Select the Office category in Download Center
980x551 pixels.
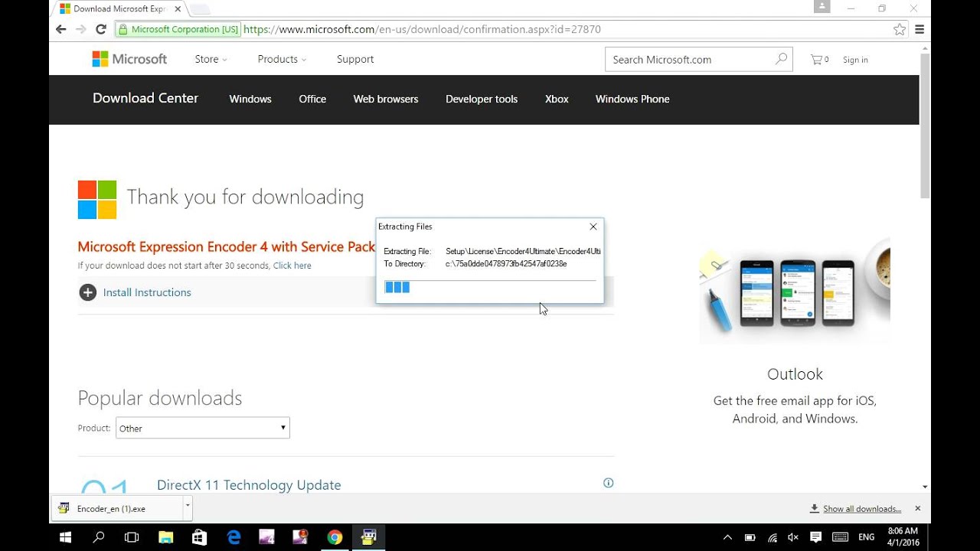coord(312,99)
